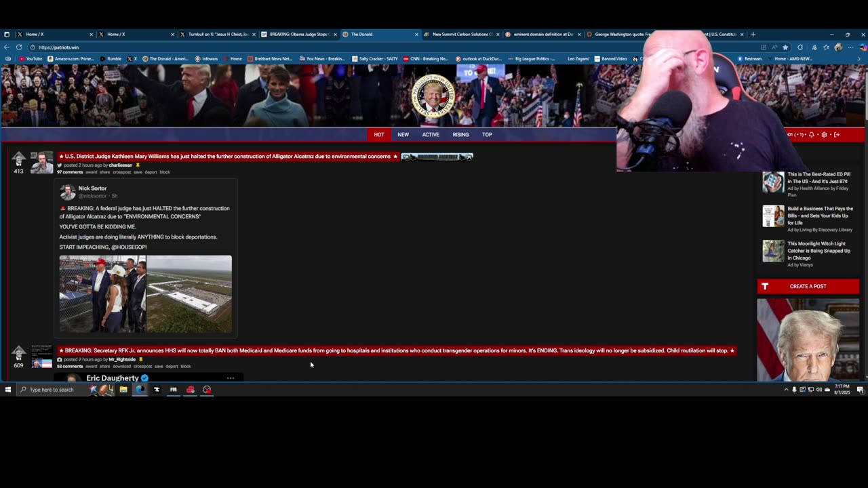The width and height of the screenshot is (868, 488).
Task: Open user charliesean's profile link
Action: point(121,165)
